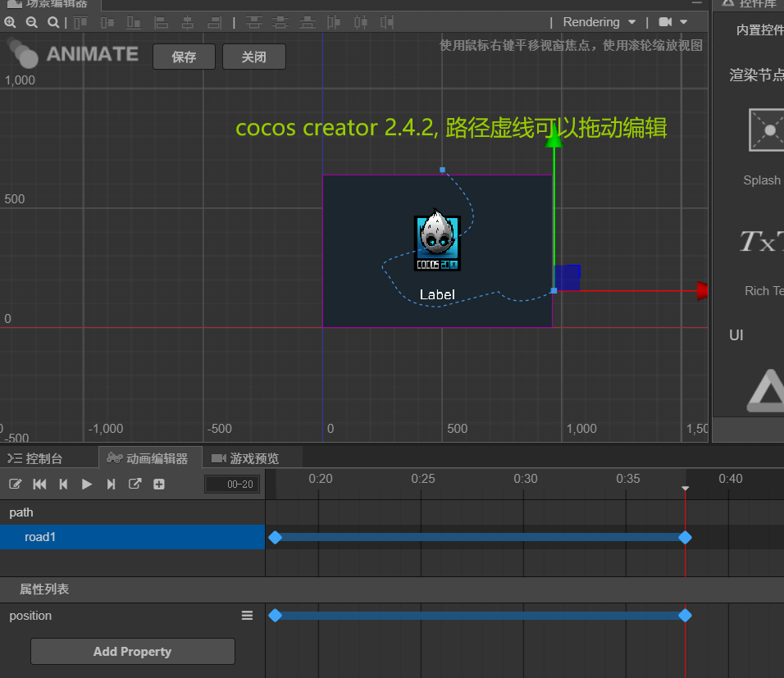784x678 pixels.
Task: Click the 保存 save button
Action: click(x=184, y=57)
